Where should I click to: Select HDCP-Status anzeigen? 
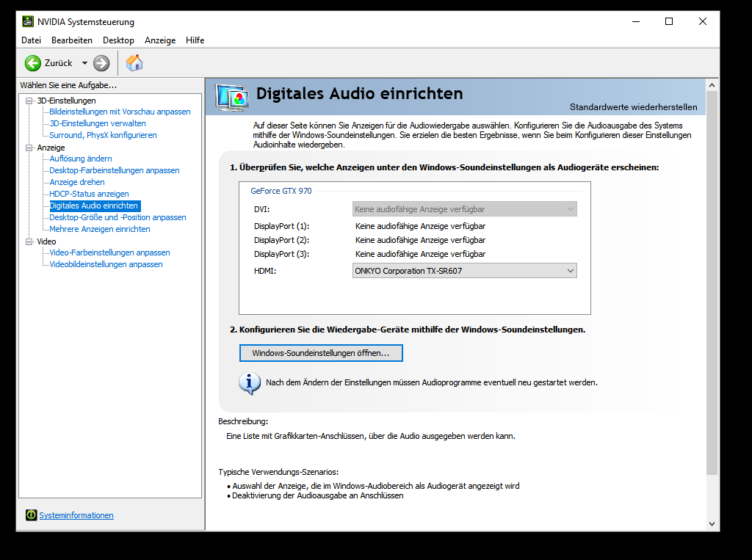(89, 194)
